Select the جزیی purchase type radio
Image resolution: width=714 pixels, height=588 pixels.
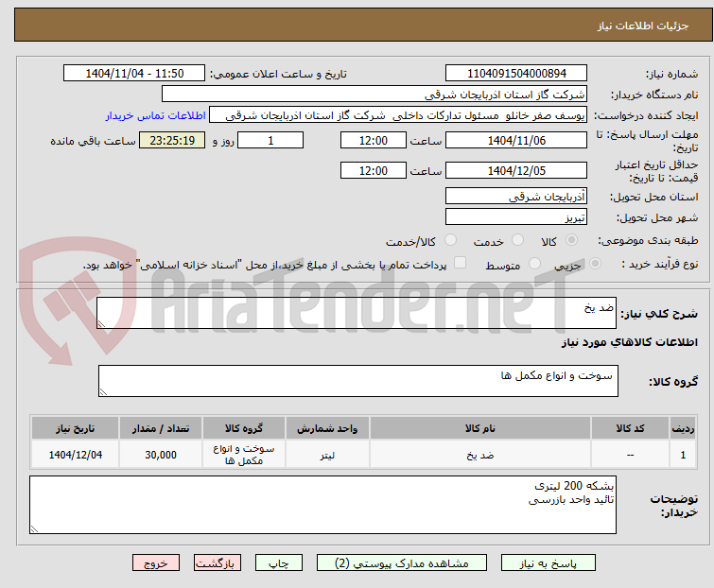click(x=595, y=263)
